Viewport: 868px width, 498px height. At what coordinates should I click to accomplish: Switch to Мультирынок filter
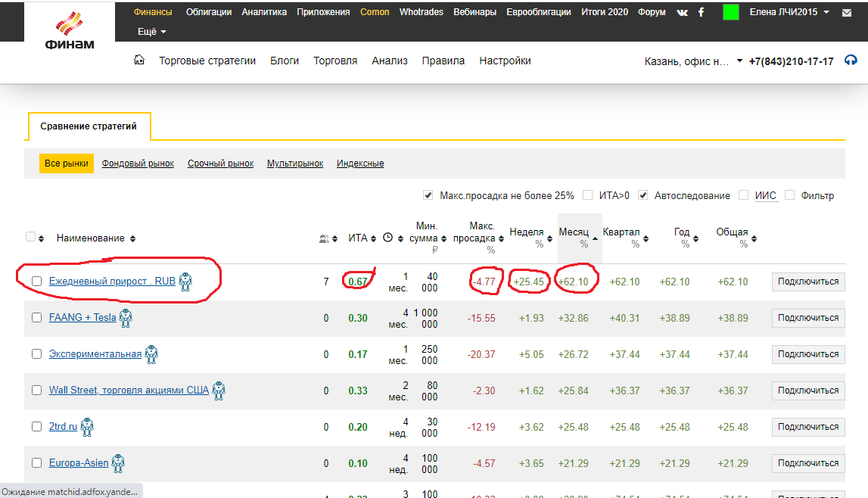point(295,163)
